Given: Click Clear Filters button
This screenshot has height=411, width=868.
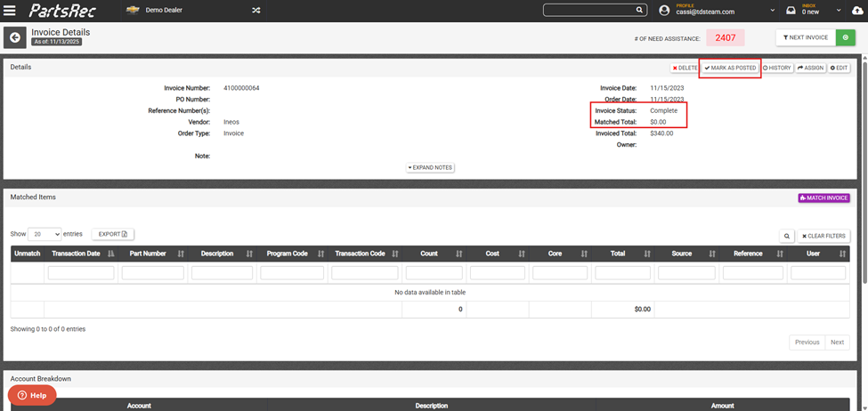Looking at the screenshot, I should point(823,237).
